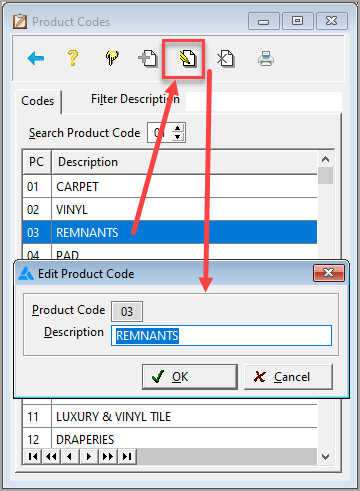Select the LUXURY & VINYL TILE row
This screenshot has width=360, height=491.
click(x=170, y=416)
